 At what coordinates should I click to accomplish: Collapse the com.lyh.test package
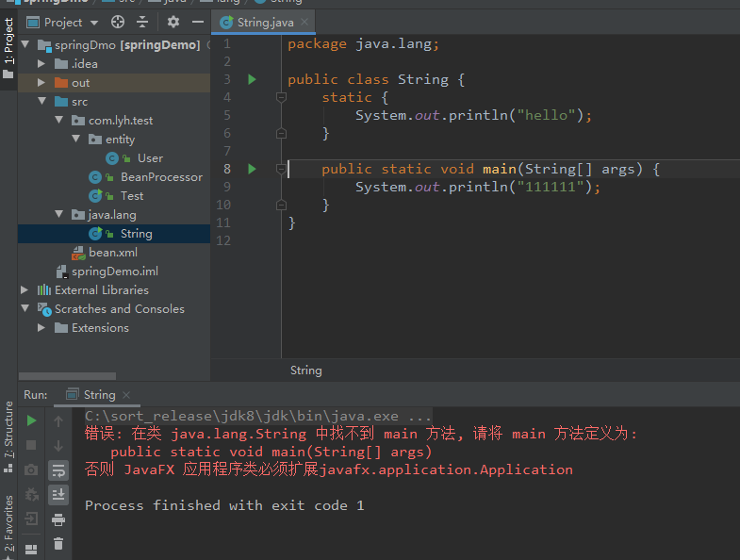point(59,120)
